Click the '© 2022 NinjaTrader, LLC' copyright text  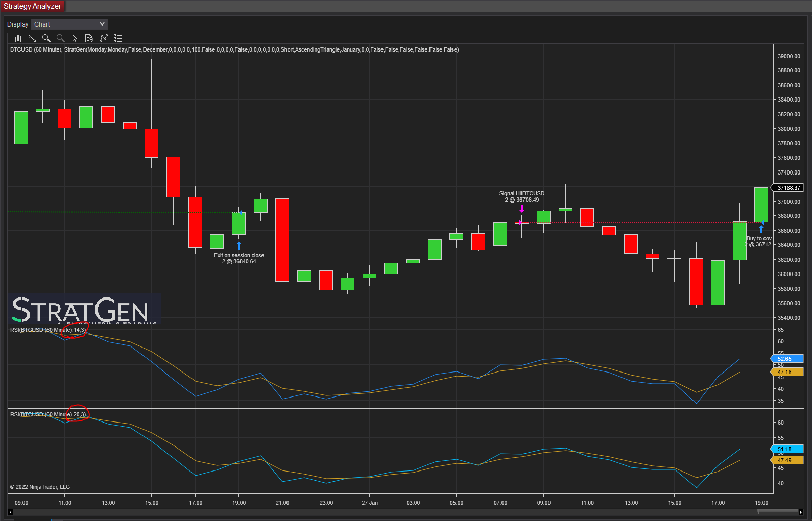click(40, 487)
